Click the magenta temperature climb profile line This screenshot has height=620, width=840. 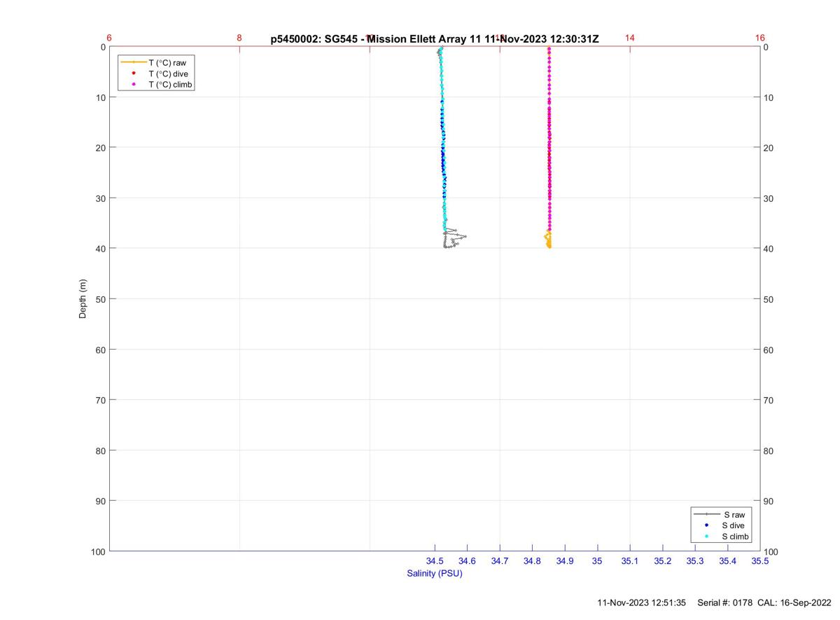tap(549, 140)
